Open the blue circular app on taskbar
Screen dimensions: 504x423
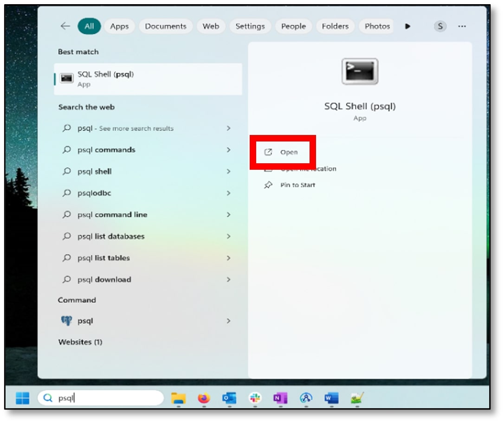306,398
